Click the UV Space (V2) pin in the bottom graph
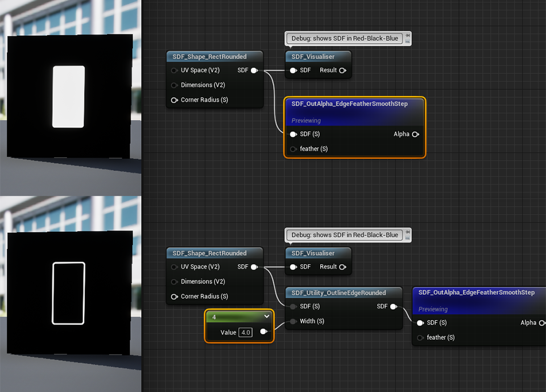Screen dimensions: 546x392 174,267
